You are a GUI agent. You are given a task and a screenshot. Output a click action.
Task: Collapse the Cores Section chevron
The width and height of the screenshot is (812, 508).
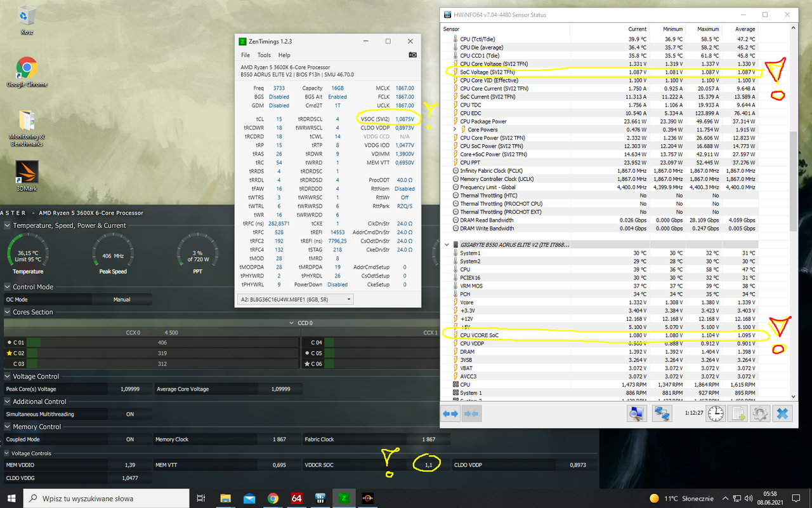point(8,312)
